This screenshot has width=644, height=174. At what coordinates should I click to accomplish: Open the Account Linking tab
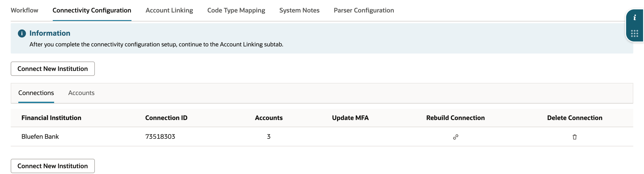pyautogui.click(x=169, y=10)
